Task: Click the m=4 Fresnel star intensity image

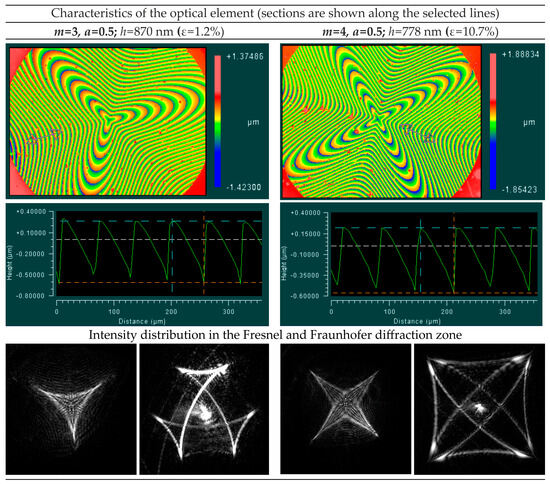Action: pyautogui.click(x=346, y=409)
